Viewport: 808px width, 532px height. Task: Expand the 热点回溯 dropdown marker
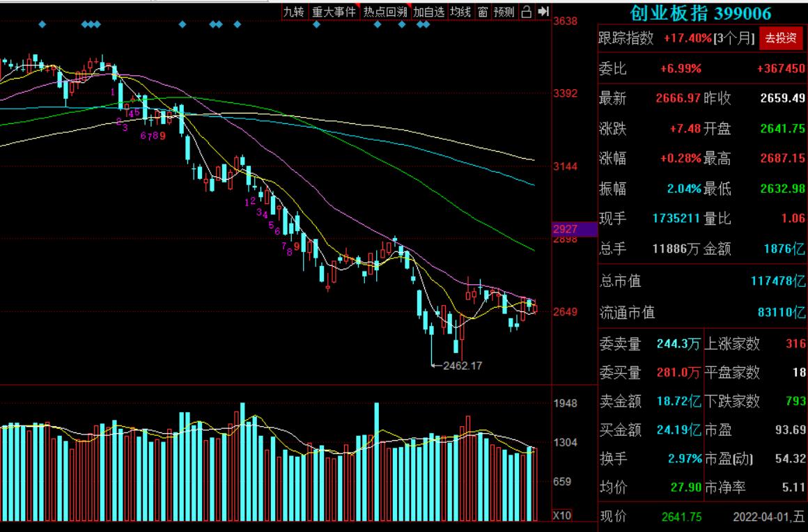(x=408, y=6)
